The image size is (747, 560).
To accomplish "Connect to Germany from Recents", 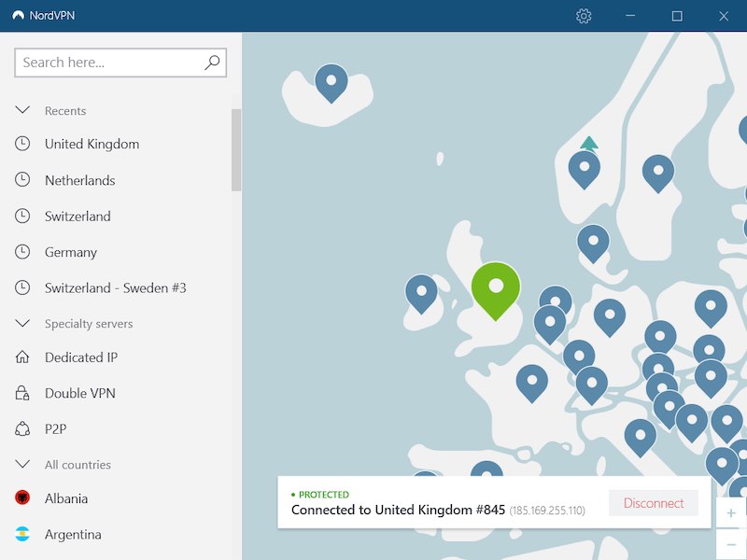I will [x=71, y=252].
